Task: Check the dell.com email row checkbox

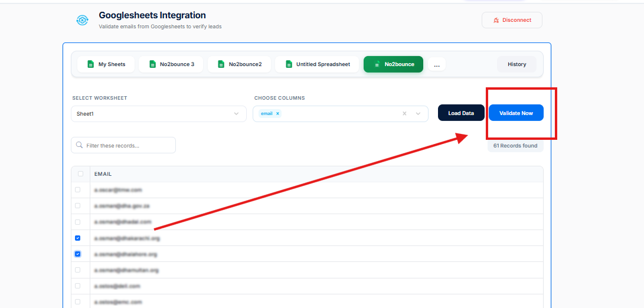Action: pyautogui.click(x=78, y=286)
